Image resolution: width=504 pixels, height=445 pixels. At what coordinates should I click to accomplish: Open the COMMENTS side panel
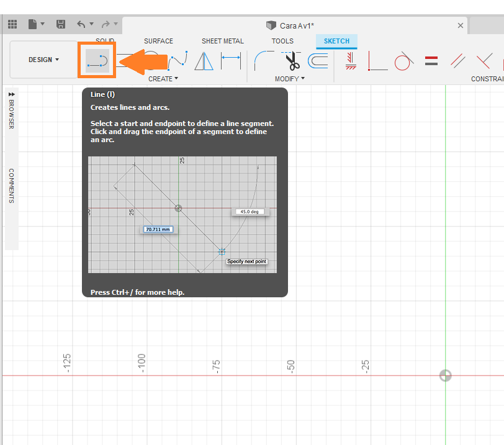12,186
